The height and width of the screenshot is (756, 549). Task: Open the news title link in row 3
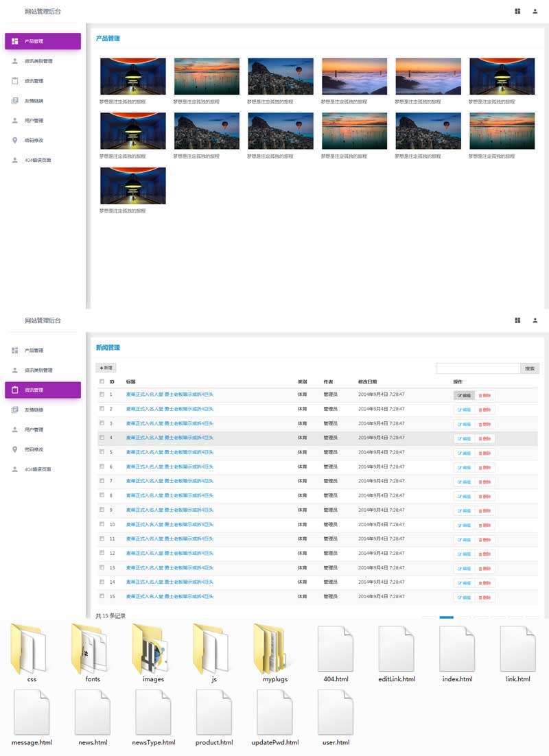170,423
